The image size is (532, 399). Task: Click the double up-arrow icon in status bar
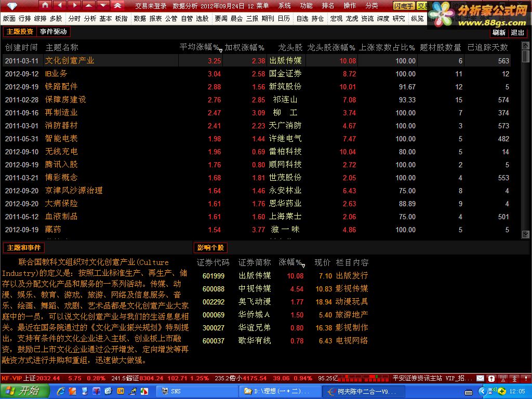[x=515, y=378]
